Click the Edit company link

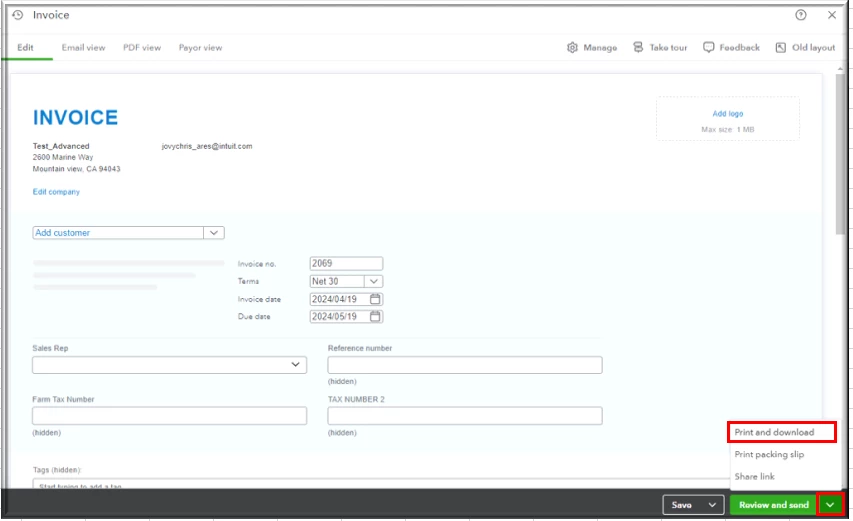[56, 191]
